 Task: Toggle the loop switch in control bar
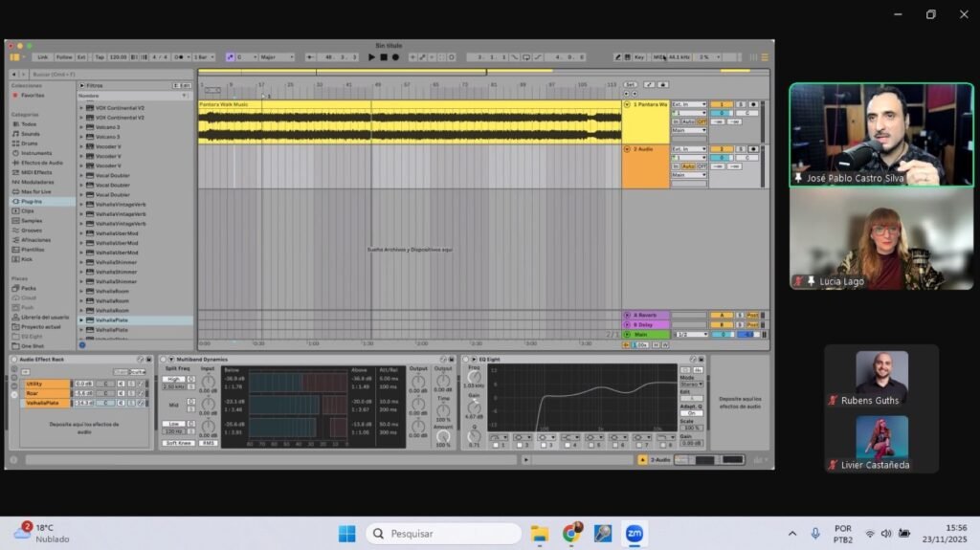pos(526,57)
